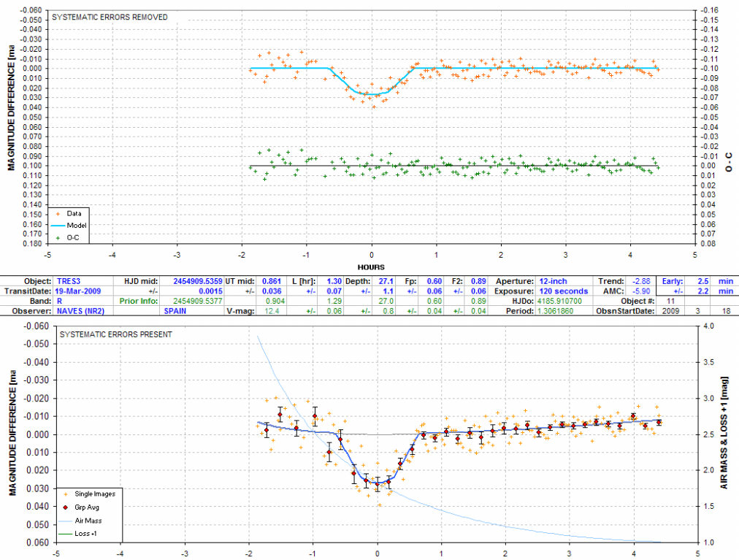Select the transit date 19-Mar-2009
The height and width of the screenshot is (560, 739).
[77, 291]
